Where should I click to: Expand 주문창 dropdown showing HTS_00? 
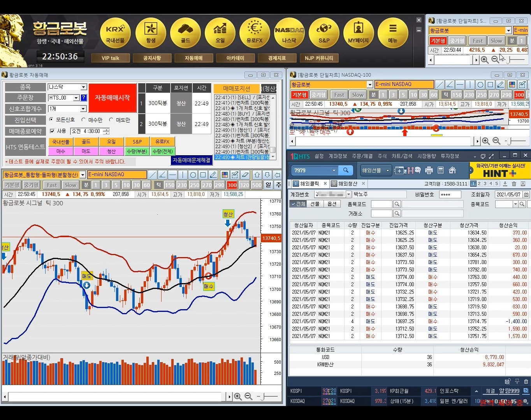coord(76,98)
